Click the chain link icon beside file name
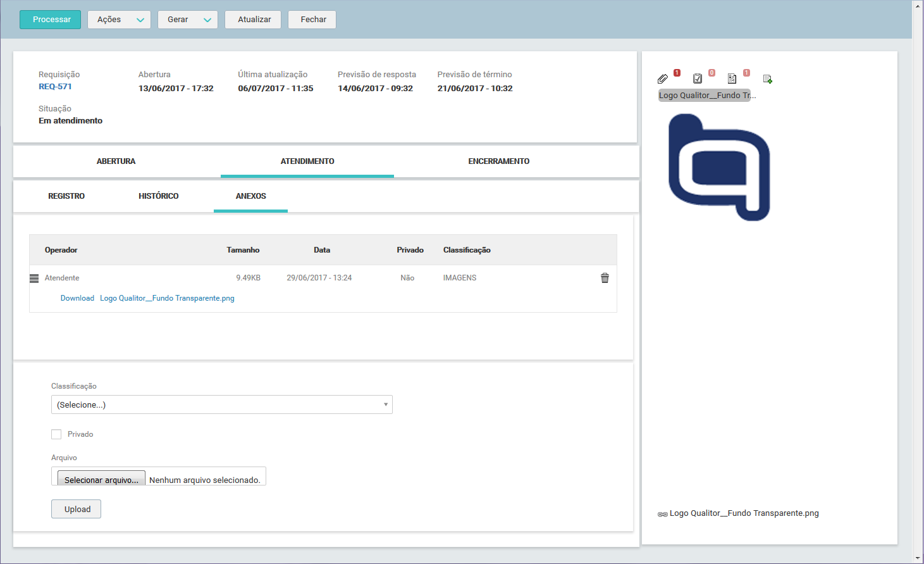This screenshot has height=564, width=924. pos(662,514)
